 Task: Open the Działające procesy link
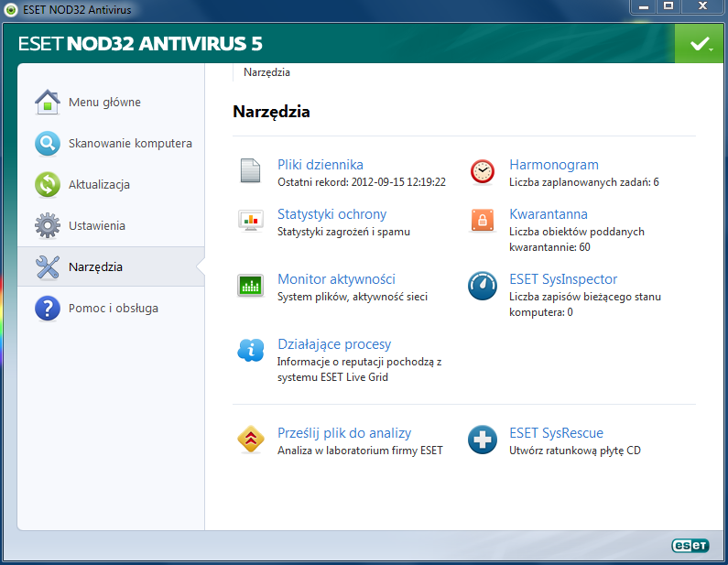334,344
